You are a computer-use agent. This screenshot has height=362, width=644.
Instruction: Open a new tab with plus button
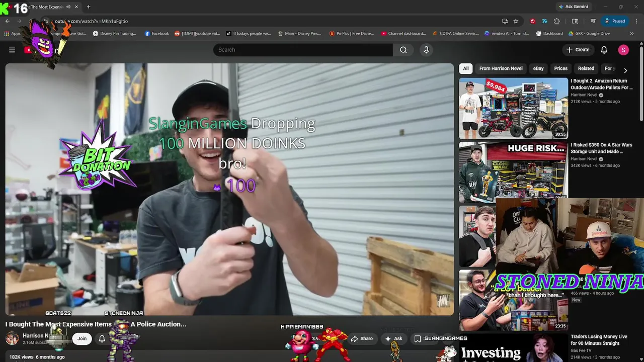(x=89, y=7)
